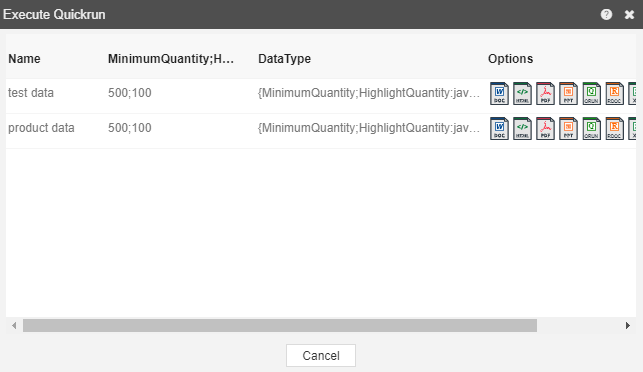Click the left arrow of horizontal scrollbar
The height and width of the screenshot is (372, 643).
pyautogui.click(x=14, y=326)
